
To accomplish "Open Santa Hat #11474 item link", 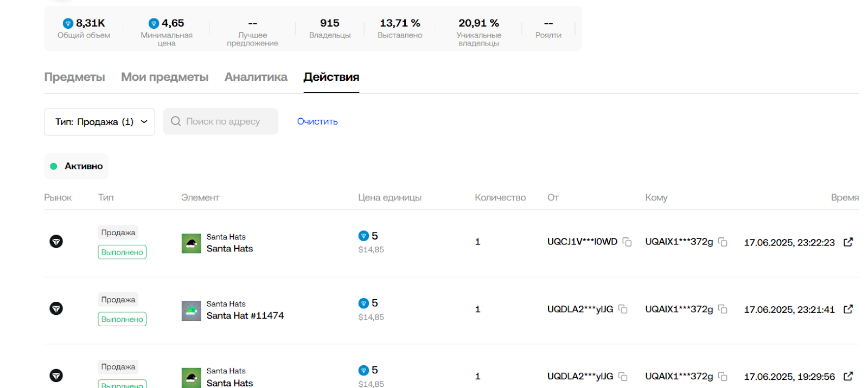I will (x=245, y=315).
